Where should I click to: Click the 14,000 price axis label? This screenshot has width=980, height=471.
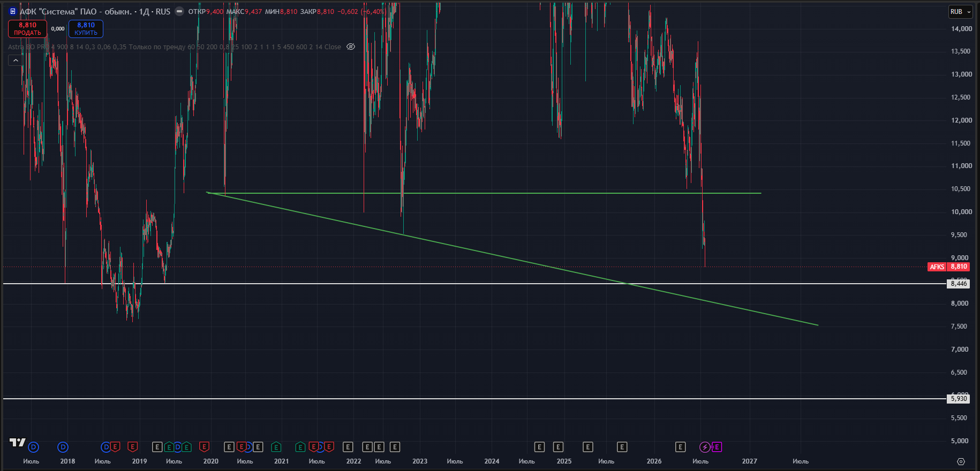tap(961, 28)
